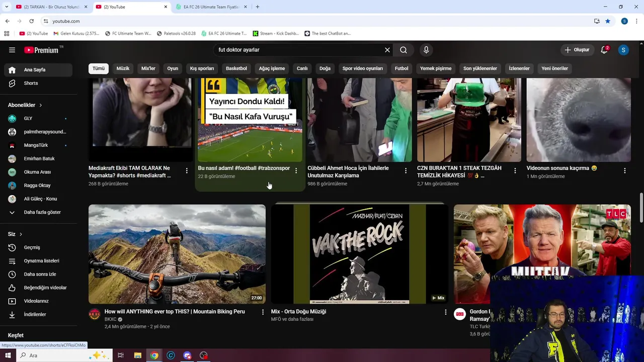Open more options for Cübbeli Ahmet Hoca short
644x362 pixels.
coord(406,171)
